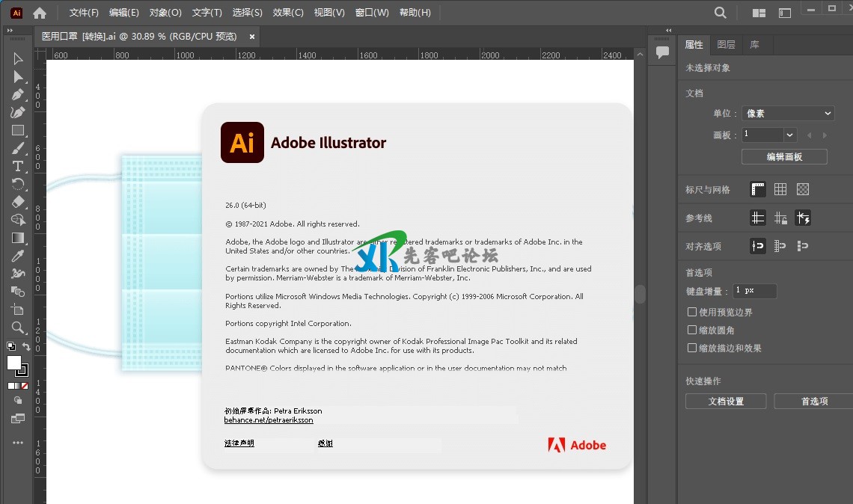The width and height of the screenshot is (853, 504).
Task: Click the white fill color swatch
Action: click(x=13, y=363)
